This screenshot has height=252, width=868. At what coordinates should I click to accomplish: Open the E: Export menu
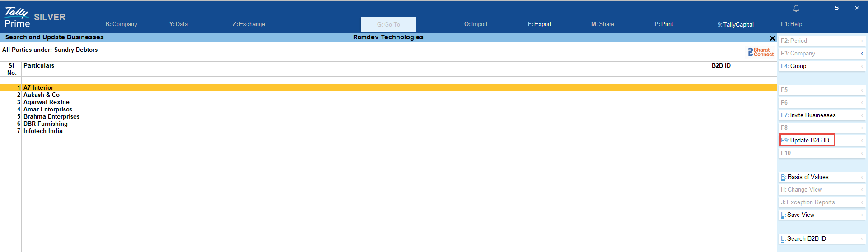539,24
